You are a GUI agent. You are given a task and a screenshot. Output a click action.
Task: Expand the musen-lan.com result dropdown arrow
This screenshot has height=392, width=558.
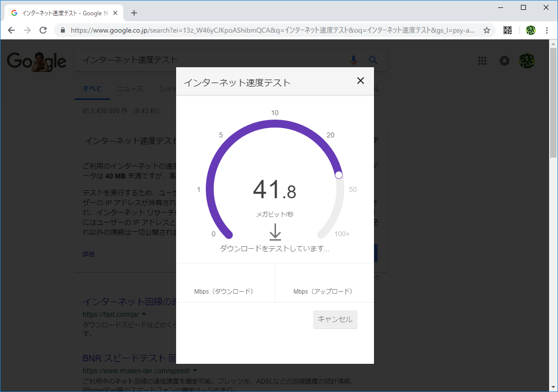(x=195, y=370)
